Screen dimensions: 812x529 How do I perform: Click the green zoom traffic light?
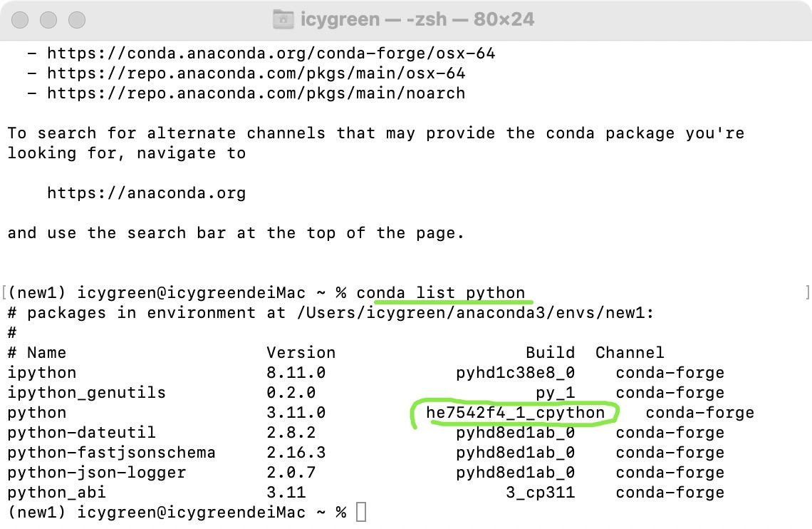coord(76,21)
